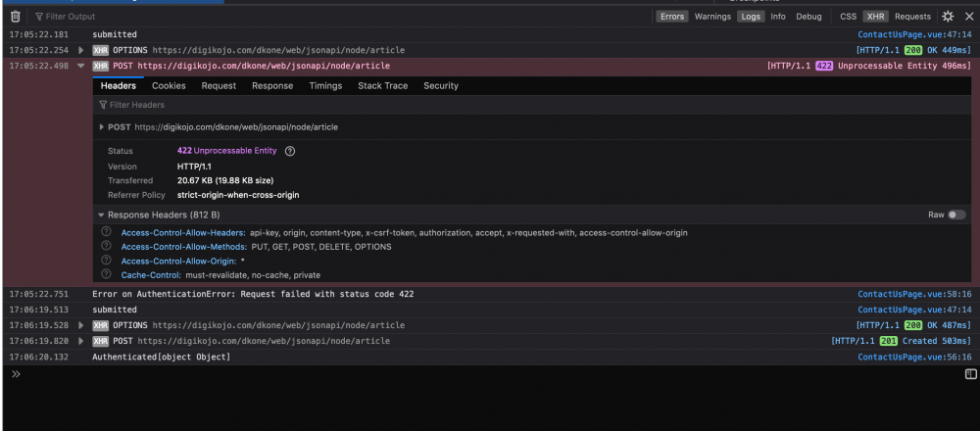Open console settings gear
The width and height of the screenshot is (980, 431).
click(x=948, y=17)
